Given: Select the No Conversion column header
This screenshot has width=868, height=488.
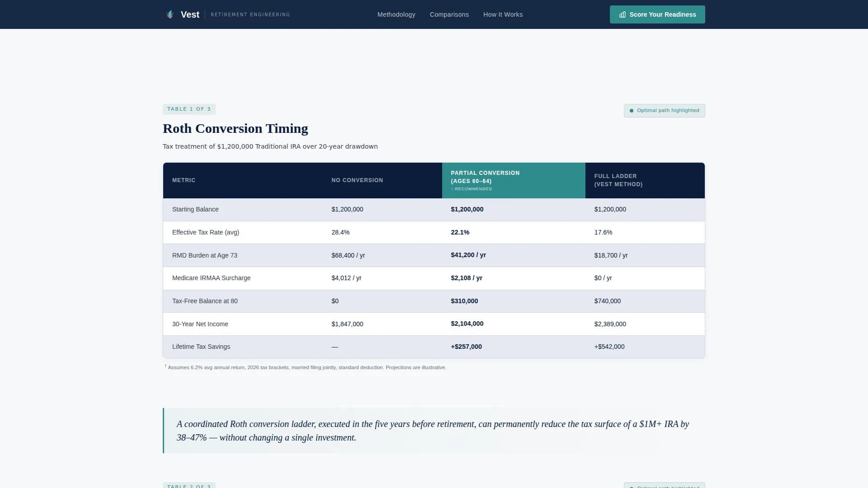Looking at the screenshot, I should tap(357, 180).
